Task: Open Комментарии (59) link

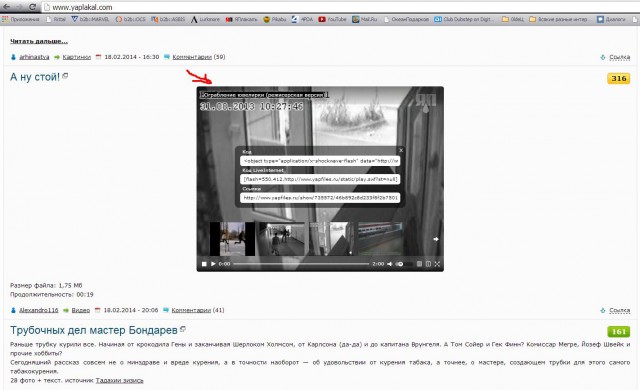Action: coord(198,57)
